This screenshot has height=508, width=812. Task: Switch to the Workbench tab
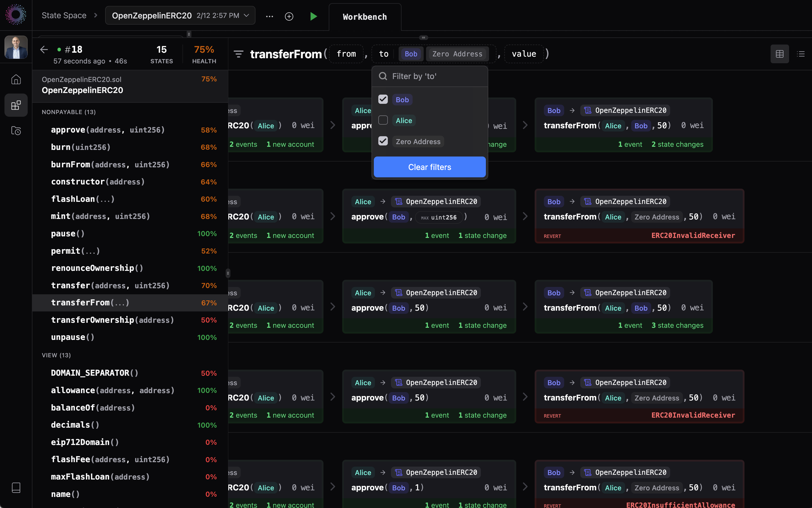[365, 17]
